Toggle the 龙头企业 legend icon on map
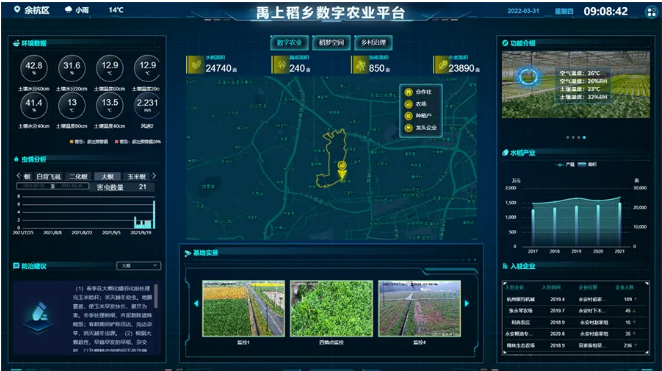 [x=408, y=128]
